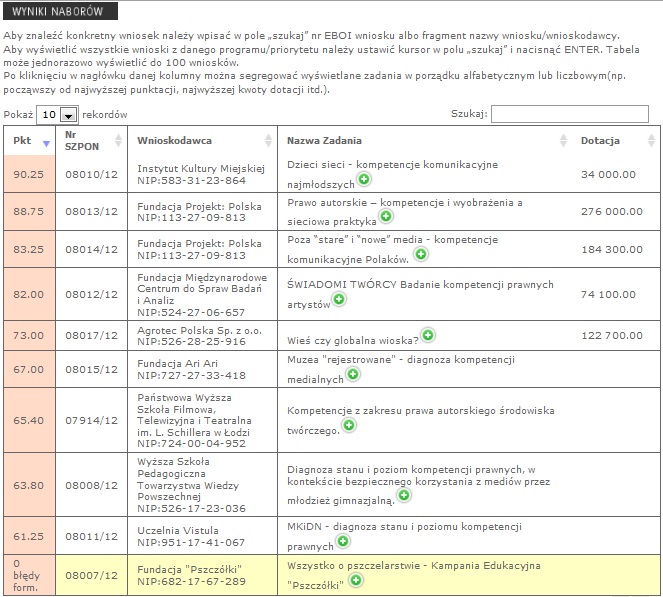Select score cell '61.25'

coord(29,536)
